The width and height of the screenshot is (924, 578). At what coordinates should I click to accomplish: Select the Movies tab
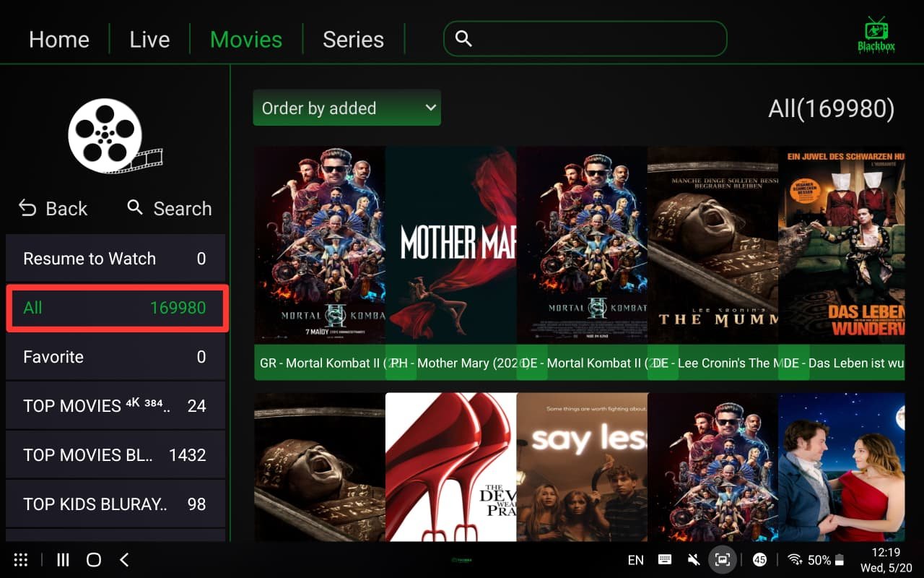click(246, 39)
